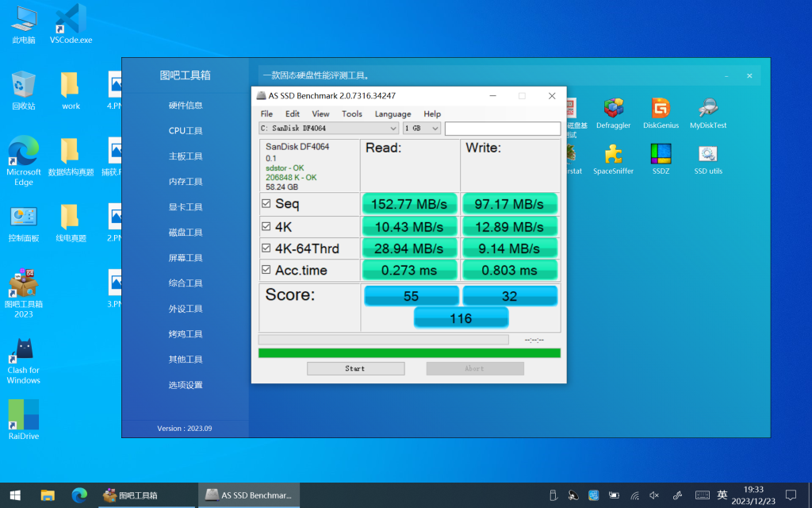Click the safely remove hardware tray icon
The width and height of the screenshot is (812, 508).
pos(553,495)
